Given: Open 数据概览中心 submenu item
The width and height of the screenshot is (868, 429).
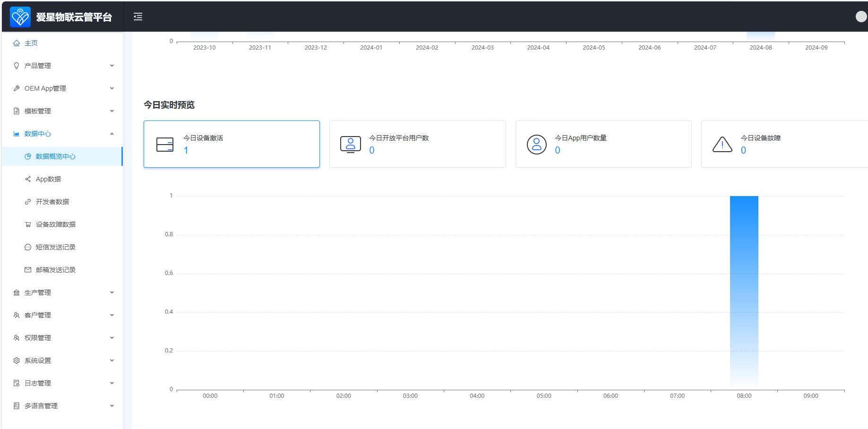Looking at the screenshot, I should 62,156.
